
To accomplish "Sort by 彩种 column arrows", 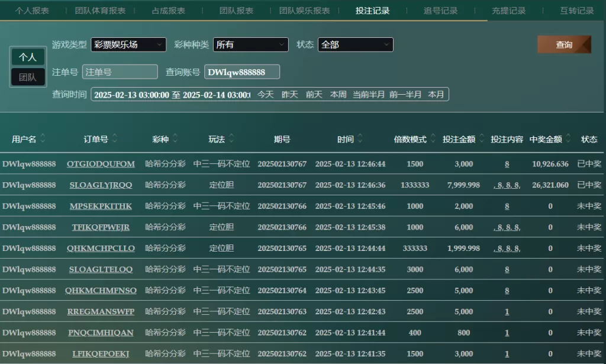I will 175,138.
